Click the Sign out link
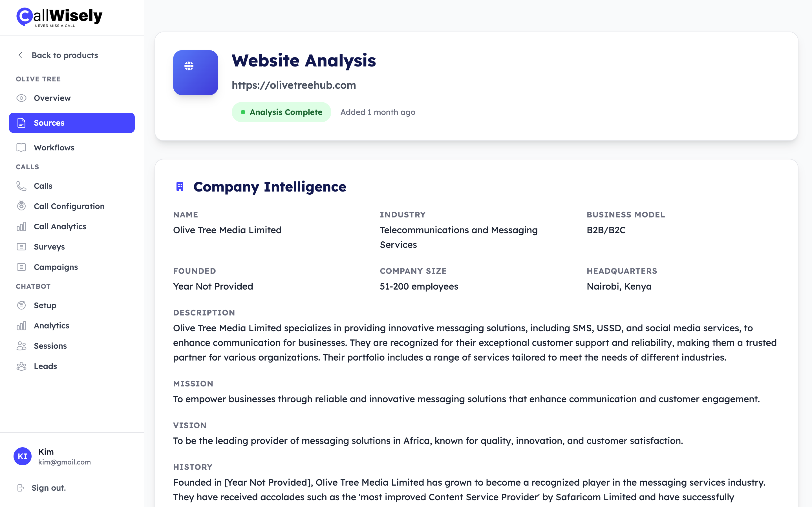812x507 pixels. [x=48, y=488]
